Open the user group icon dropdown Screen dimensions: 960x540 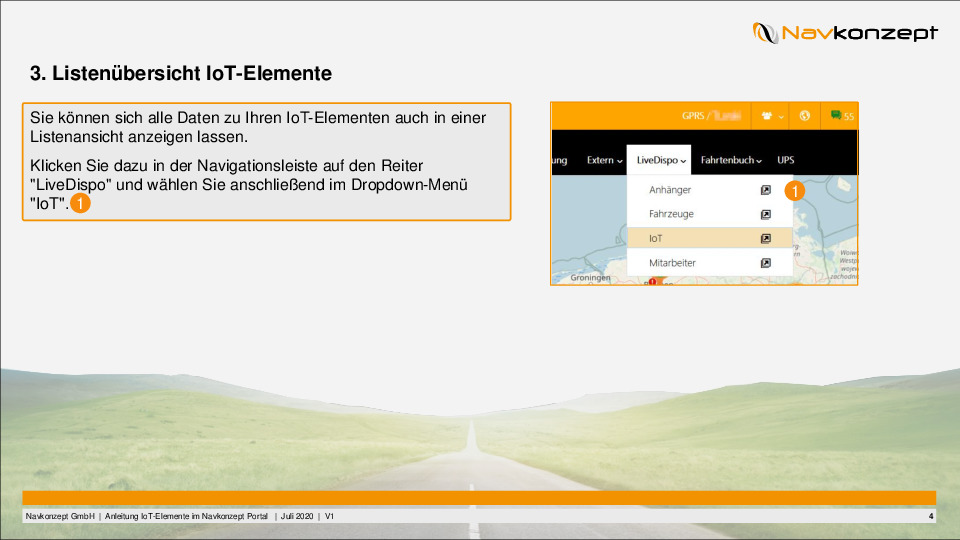771,116
